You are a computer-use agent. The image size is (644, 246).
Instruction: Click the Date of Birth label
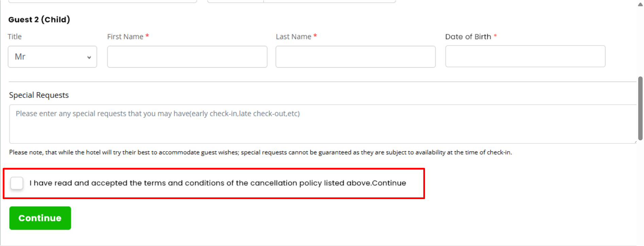468,37
